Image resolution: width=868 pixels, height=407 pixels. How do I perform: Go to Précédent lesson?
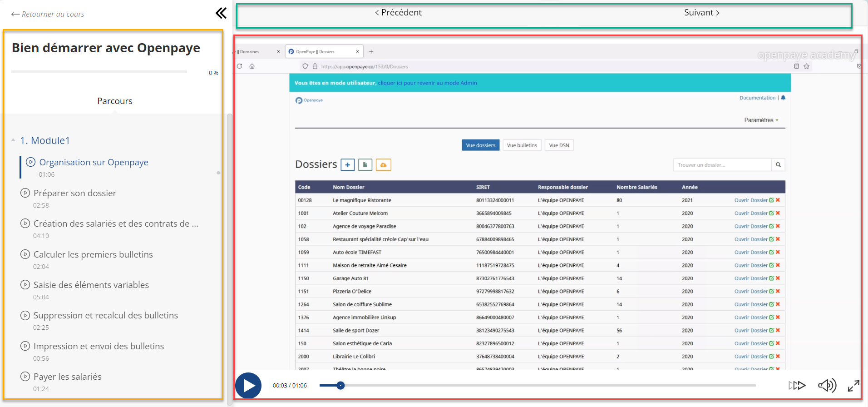(x=398, y=13)
